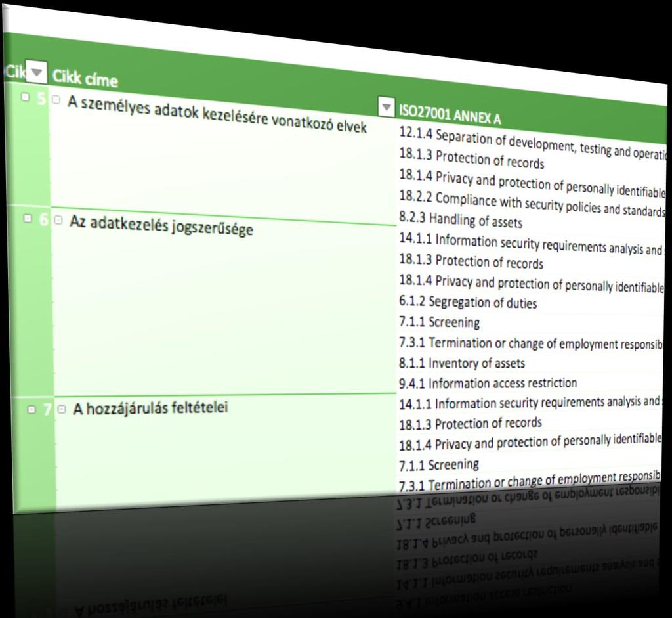
Task: Click the article title 'A hozzájárulás feltételei'
Action: coord(150,408)
